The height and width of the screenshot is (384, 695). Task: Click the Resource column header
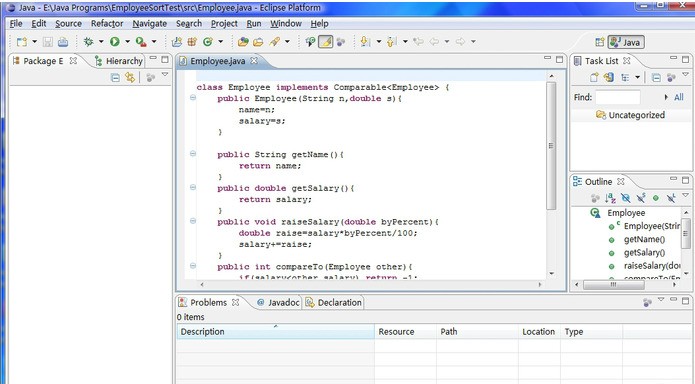point(406,332)
